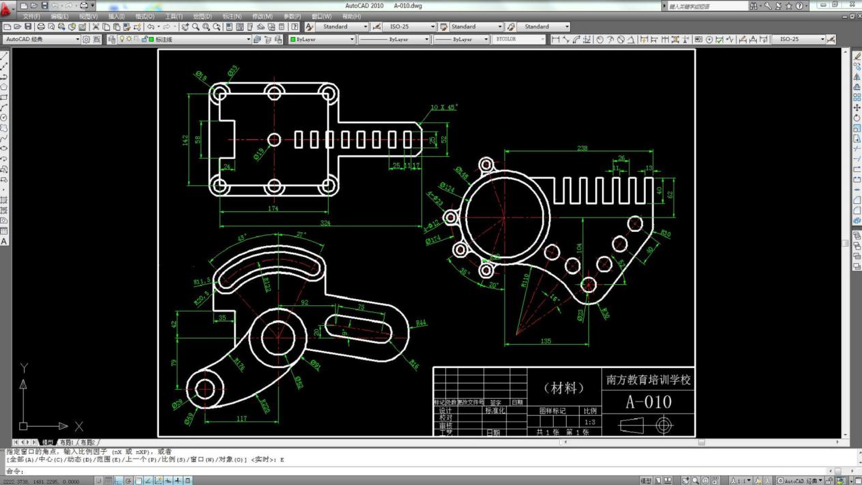Open the ByLayer color dropdown

click(x=322, y=40)
